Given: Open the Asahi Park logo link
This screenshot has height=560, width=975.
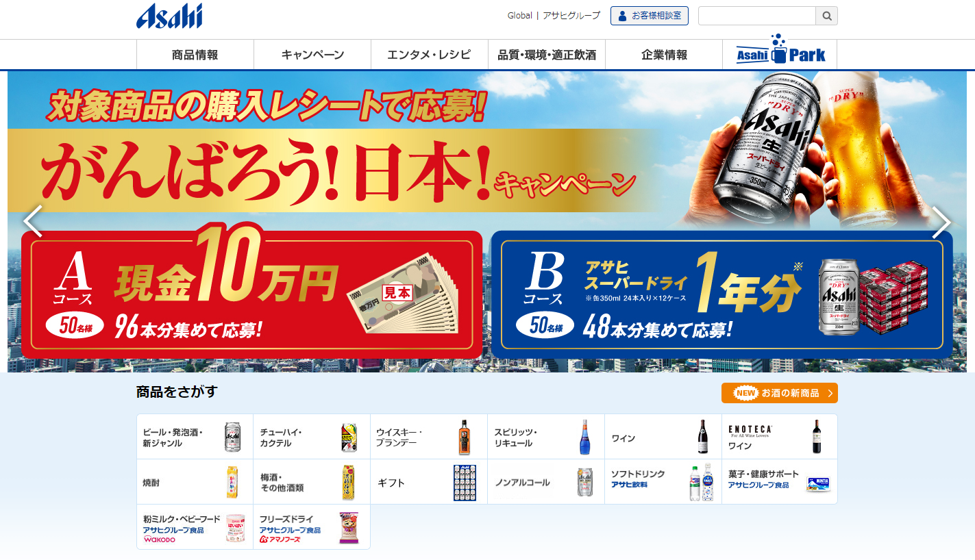Looking at the screenshot, I should 780,55.
